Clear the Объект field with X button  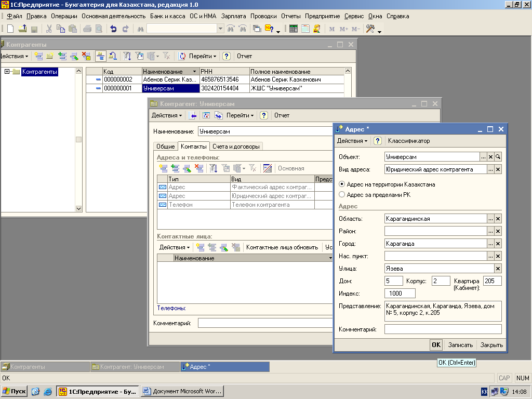pos(490,157)
